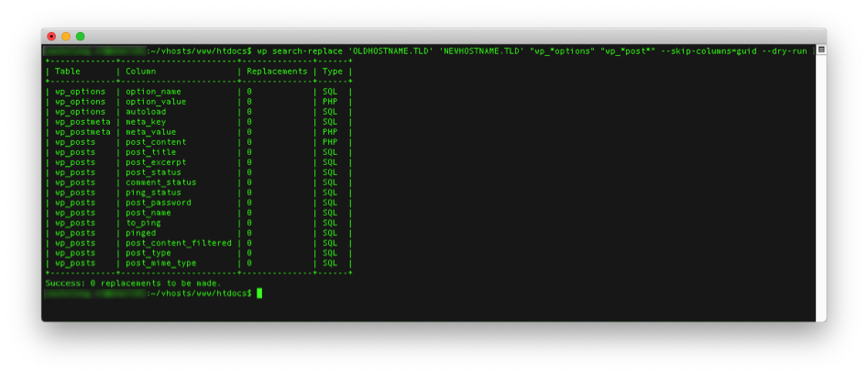
Task: Select the 'pinged' cell
Action: tap(140, 233)
